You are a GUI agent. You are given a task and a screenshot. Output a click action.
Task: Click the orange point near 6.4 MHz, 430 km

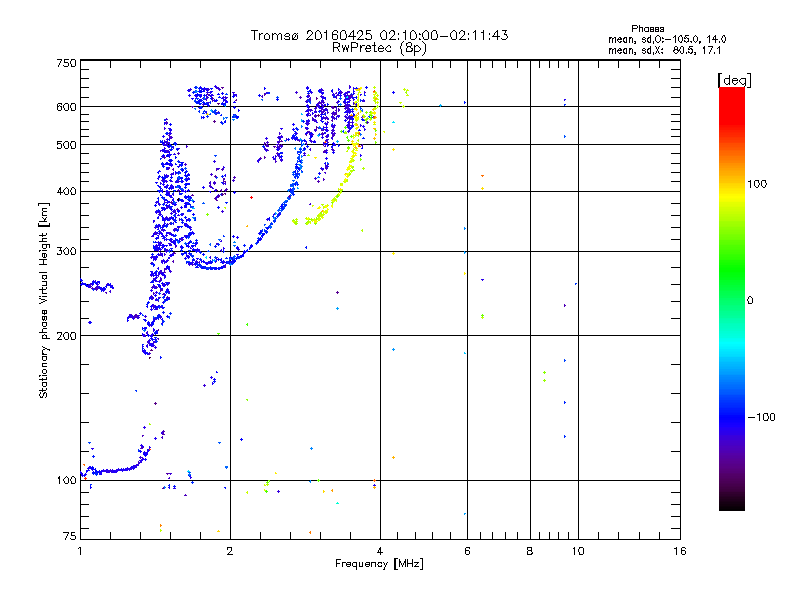(x=482, y=176)
